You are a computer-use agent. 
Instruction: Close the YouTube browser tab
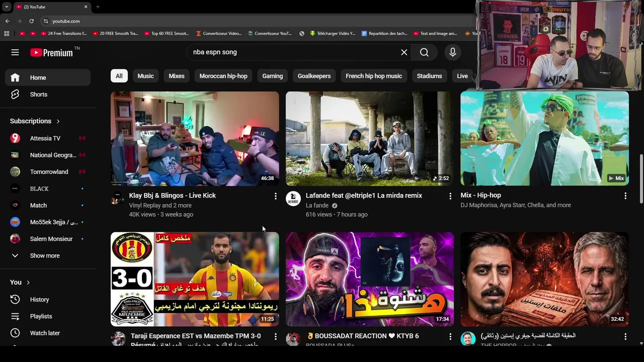pos(86,7)
